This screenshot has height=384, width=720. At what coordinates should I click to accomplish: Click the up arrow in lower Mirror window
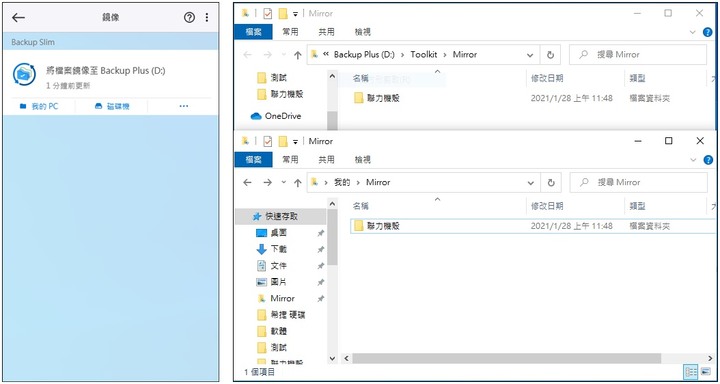pyautogui.click(x=298, y=183)
